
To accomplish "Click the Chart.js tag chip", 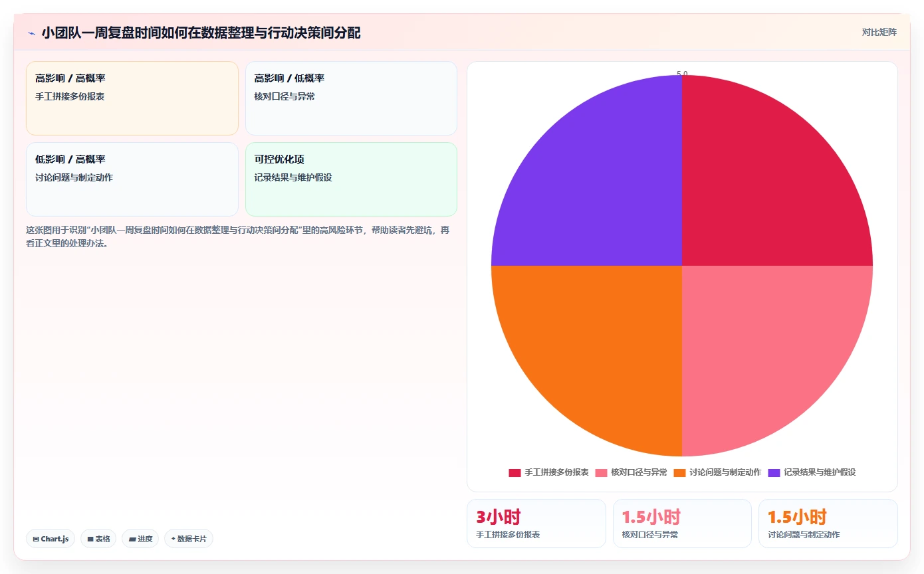I will tap(51, 539).
